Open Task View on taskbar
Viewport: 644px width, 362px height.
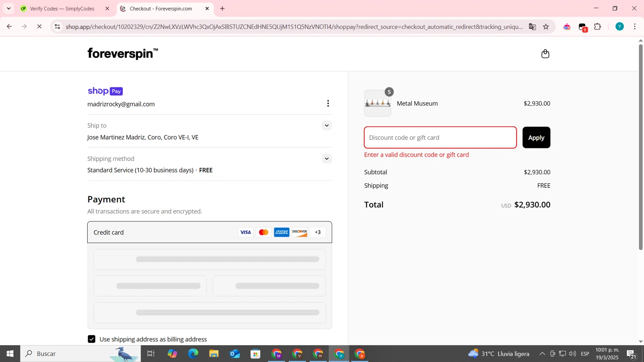(x=151, y=354)
